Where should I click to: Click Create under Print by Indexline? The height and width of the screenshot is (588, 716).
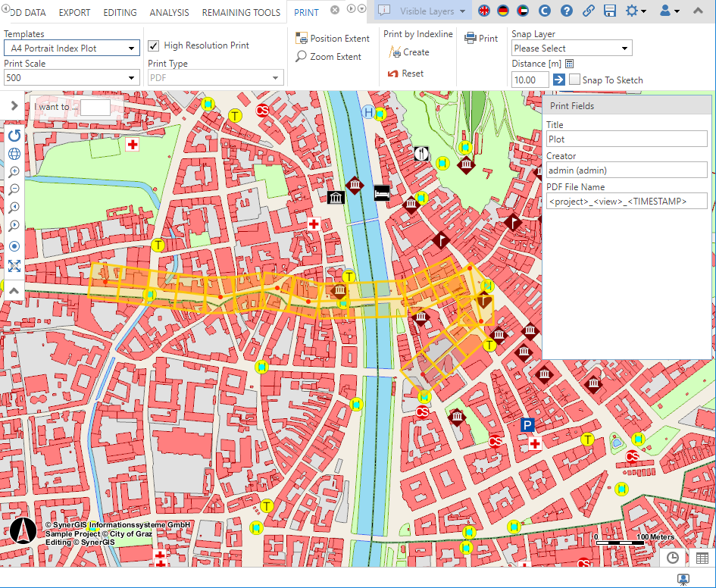(x=409, y=52)
